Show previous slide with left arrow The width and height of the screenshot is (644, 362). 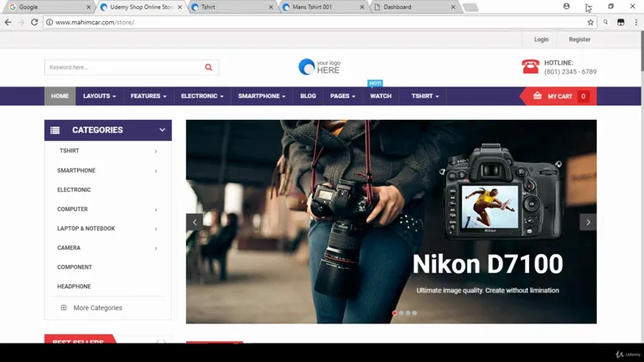pos(195,222)
